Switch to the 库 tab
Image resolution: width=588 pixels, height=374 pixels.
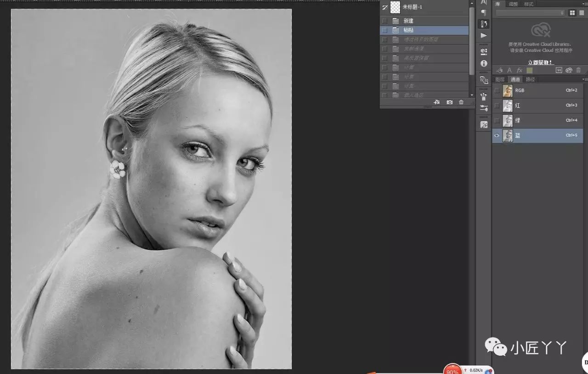click(498, 4)
